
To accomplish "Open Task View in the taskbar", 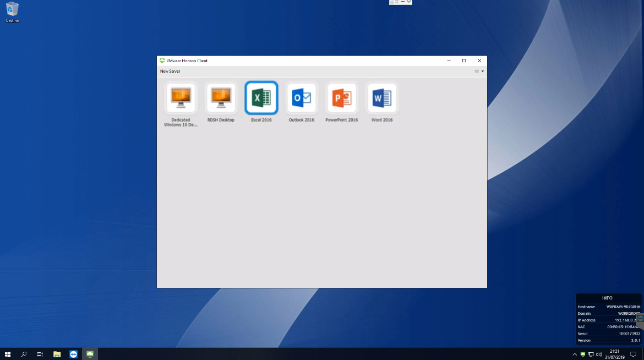I will coord(40,354).
